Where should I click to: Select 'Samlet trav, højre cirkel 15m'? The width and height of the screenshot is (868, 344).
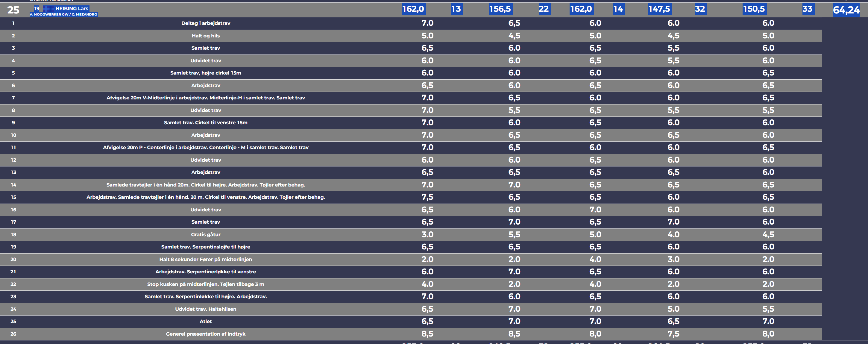tap(206, 73)
